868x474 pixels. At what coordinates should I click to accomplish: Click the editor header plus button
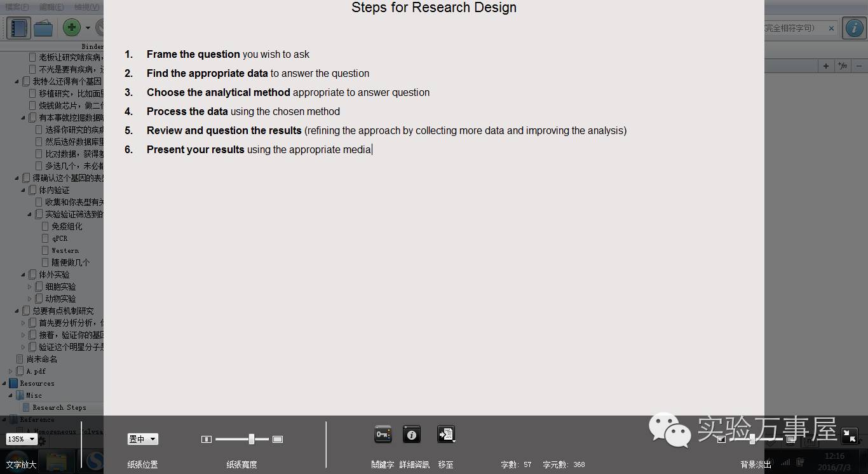pos(825,66)
